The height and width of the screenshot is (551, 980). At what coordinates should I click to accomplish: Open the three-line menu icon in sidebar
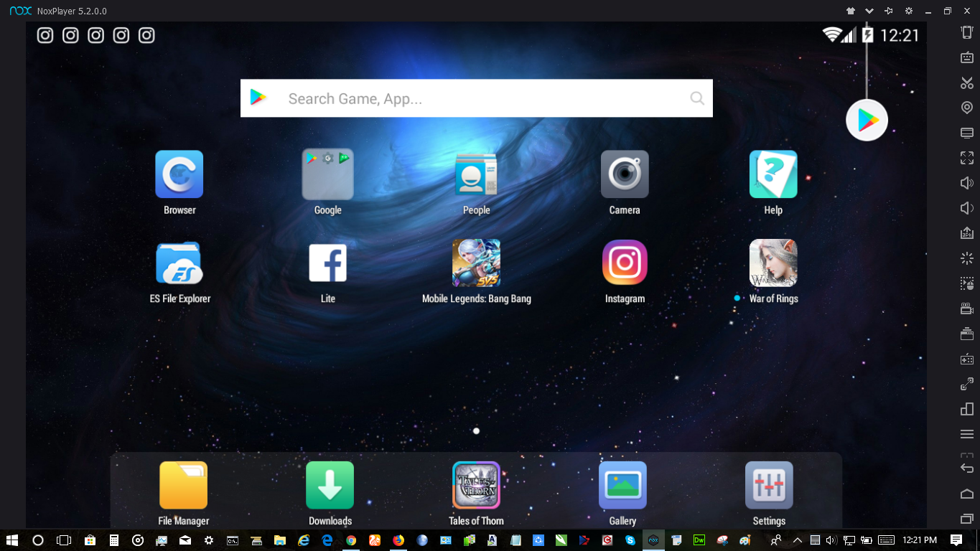pos(967,434)
